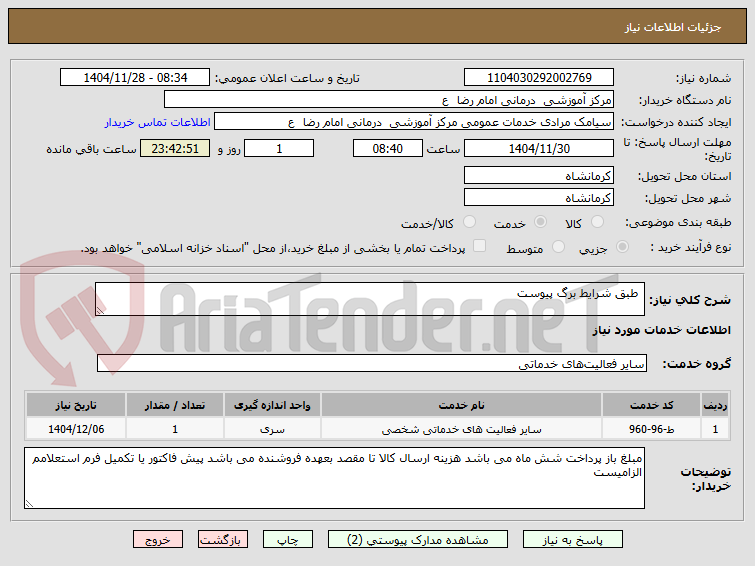This screenshot has height=566, width=755.
Task: Click the remaining time 23:42:51 field
Action: point(175,148)
